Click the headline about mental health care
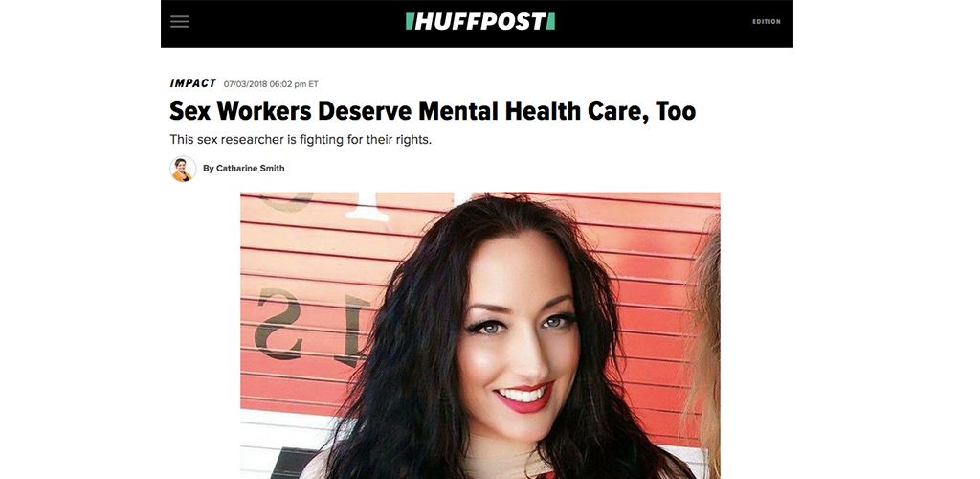 433,111
